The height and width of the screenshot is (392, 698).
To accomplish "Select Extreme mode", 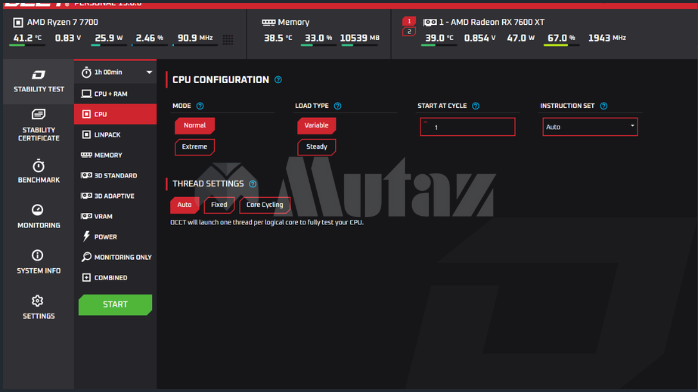I will click(195, 147).
